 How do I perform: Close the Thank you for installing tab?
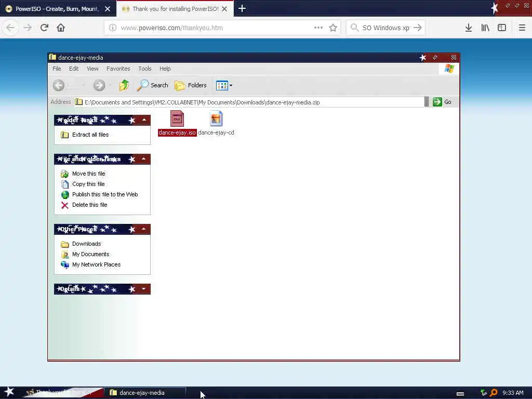tap(224, 9)
